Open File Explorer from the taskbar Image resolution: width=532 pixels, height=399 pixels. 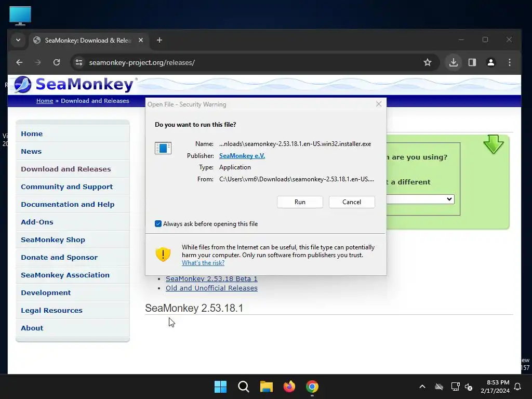point(267,387)
